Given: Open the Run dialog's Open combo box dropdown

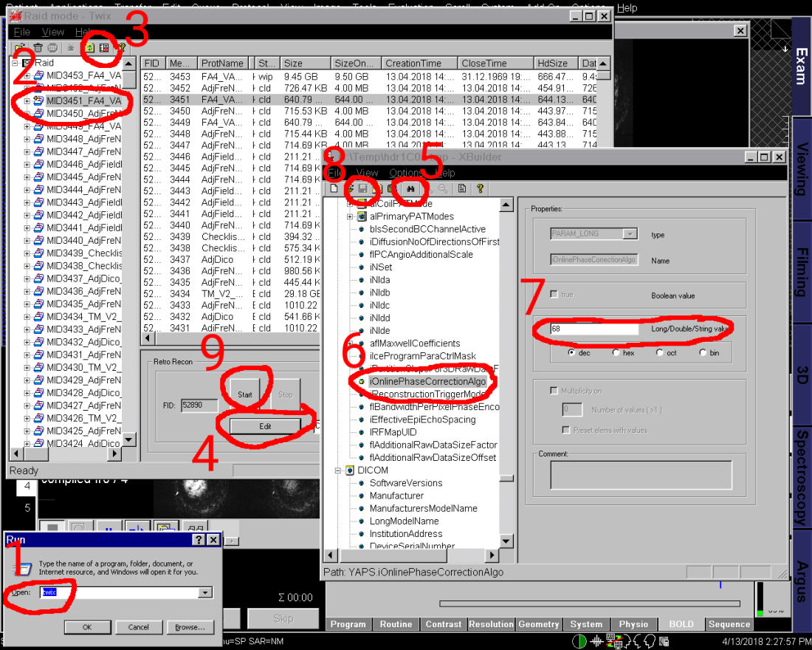Looking at the screenshot, I should point(205,592).
